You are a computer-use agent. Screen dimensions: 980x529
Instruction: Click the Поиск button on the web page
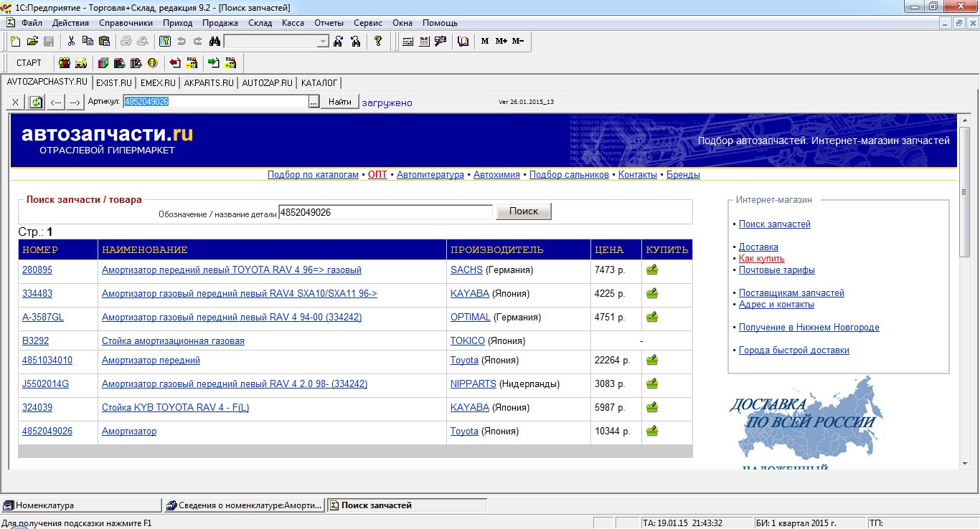[x=523, y=211]
